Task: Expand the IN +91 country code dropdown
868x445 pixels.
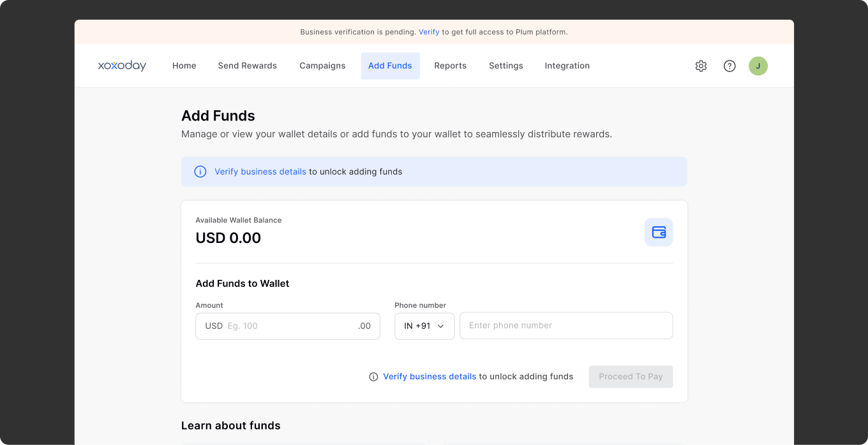Action: [x=424, y=326]
